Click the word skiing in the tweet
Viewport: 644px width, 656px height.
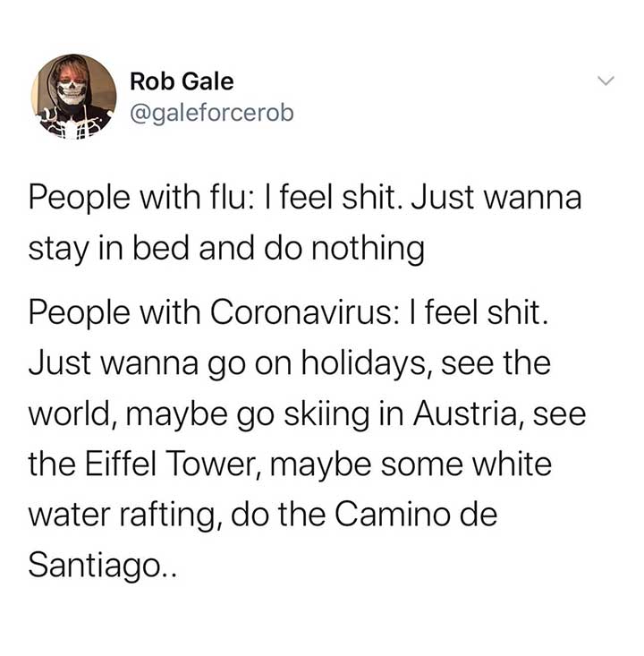click(x=326, y=414)
